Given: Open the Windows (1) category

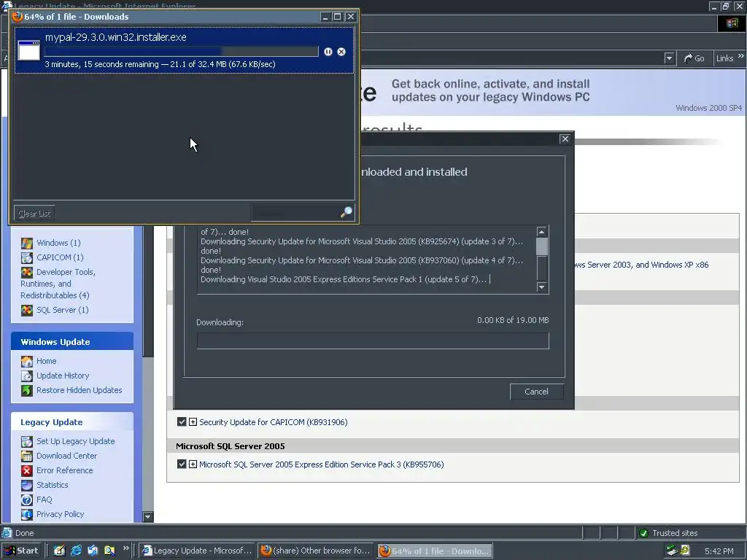Looking at the screenshot, I should (x=58, y=243).
